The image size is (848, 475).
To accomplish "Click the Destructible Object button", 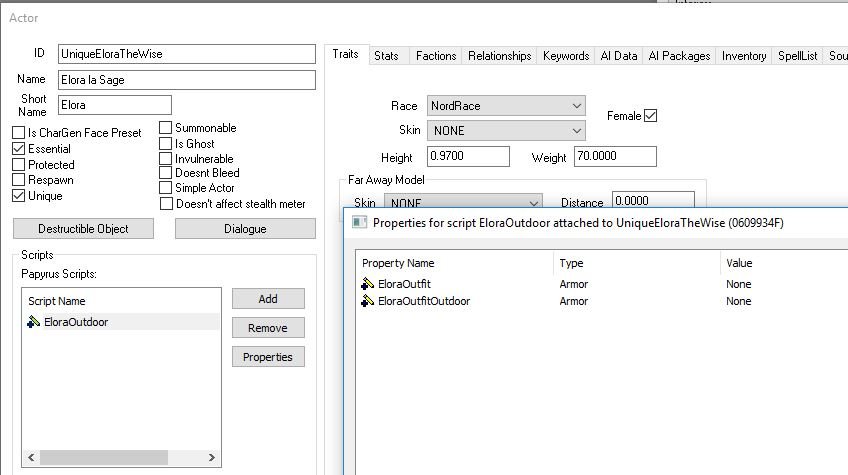I will 83,229.
